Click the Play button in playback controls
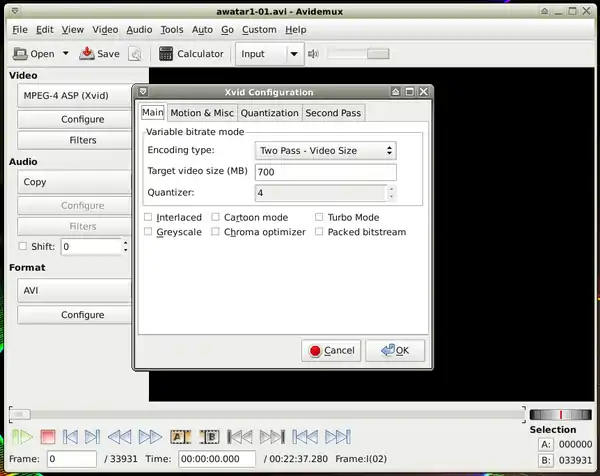Image resolution: width=600 pixels, height=476 pixels. coord(20,437)
